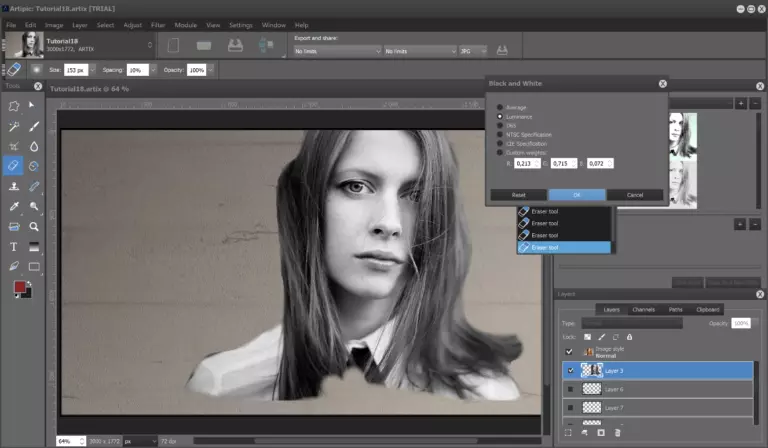Select the Clone Stamp tool
Screen dimensions: 768x448
pos(14,187)
